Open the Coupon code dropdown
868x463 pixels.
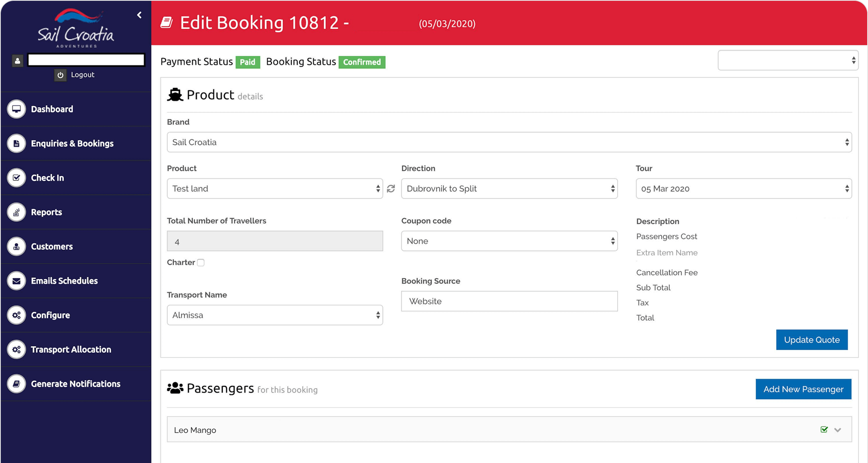point(509,241)
